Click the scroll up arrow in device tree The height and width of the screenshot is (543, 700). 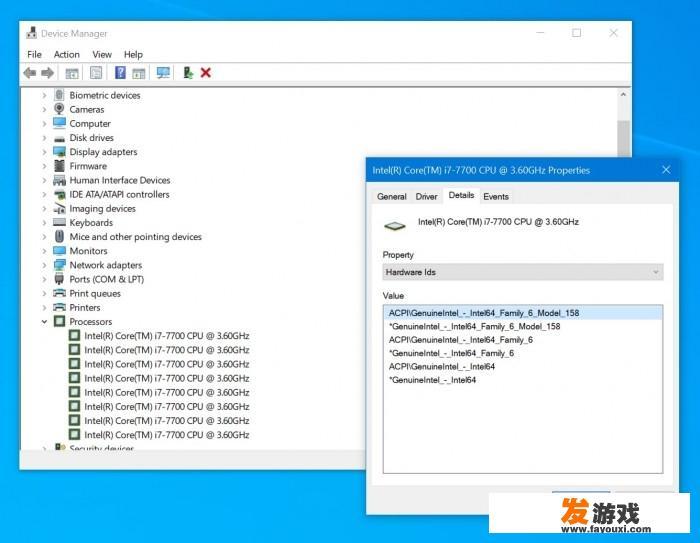click(623, 95)
